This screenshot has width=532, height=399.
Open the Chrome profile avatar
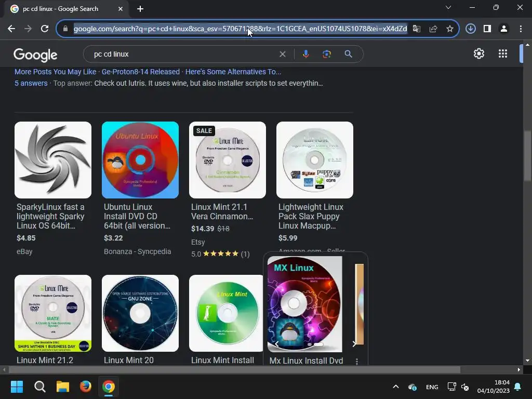[x=504, y=29]
